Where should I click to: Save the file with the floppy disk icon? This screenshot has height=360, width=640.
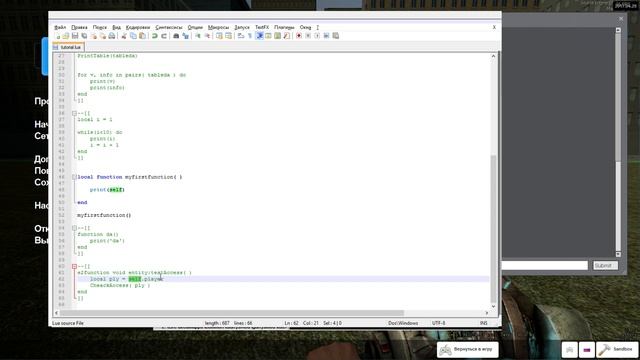click(x=75, y=36)
